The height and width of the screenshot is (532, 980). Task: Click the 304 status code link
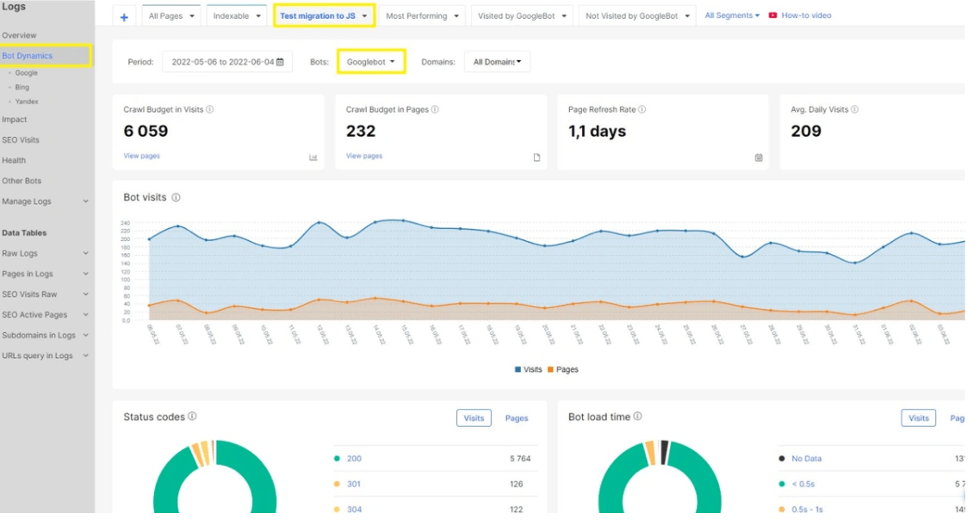[x=355, y=510]
